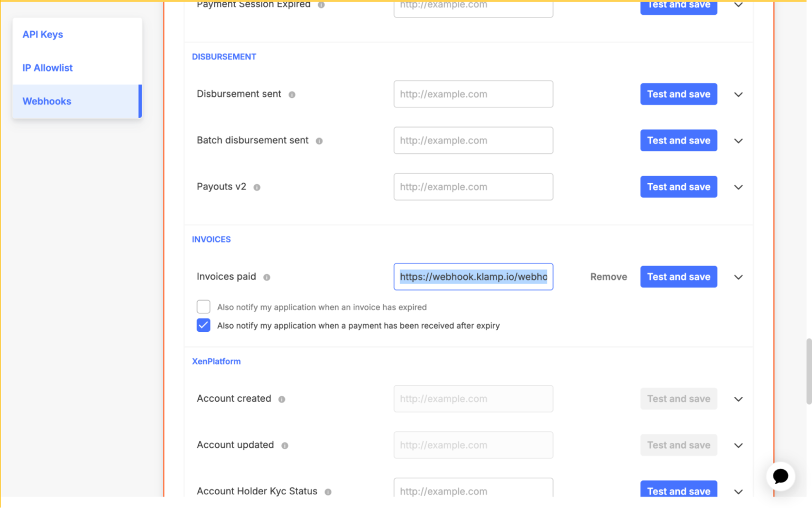
Task: Remove the Invoices paid webhook URL
Action: click(x=608, y=277)
